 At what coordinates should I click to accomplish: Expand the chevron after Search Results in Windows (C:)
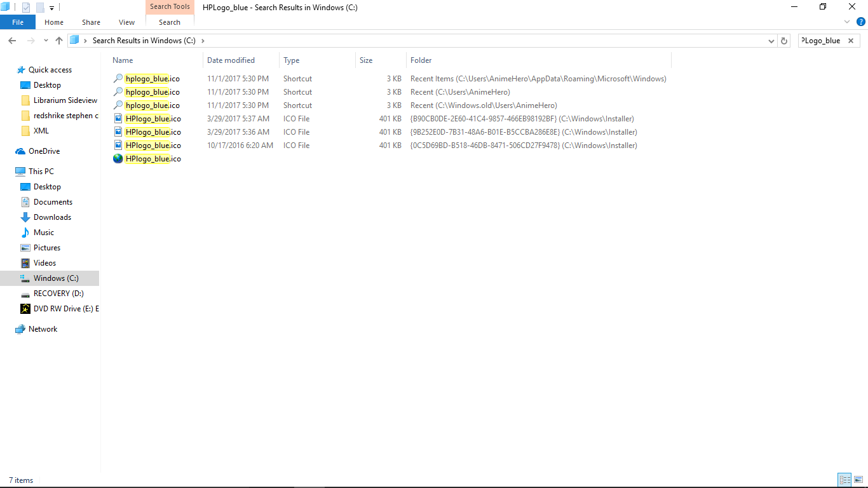pos(203,41)
